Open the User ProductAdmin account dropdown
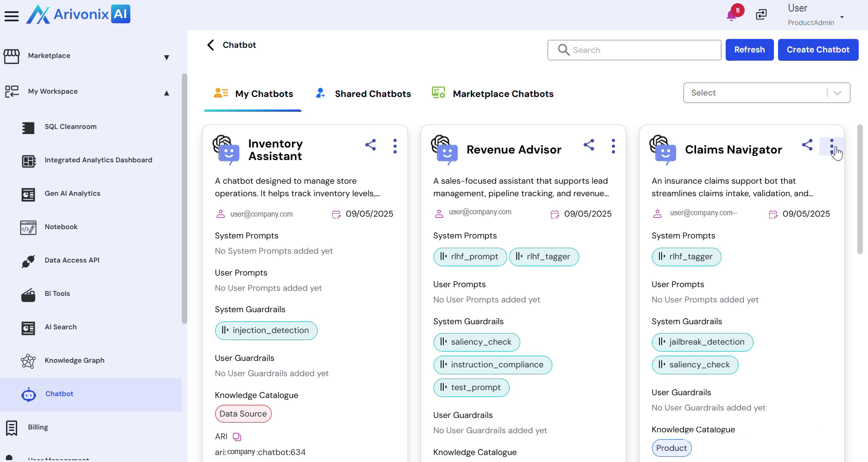This screenshot has height=462, width=868. click(842, 17)
